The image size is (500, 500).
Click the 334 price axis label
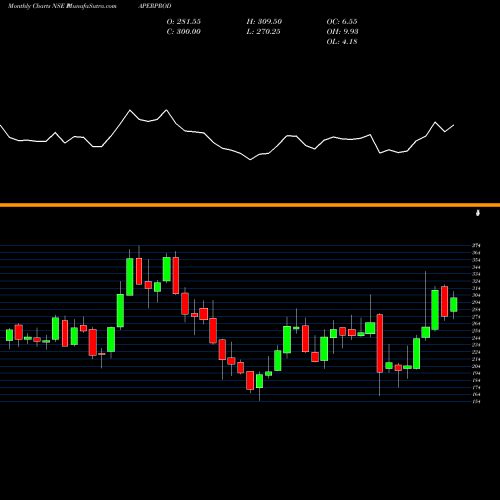pyautogui.click(x=476, y=274)
